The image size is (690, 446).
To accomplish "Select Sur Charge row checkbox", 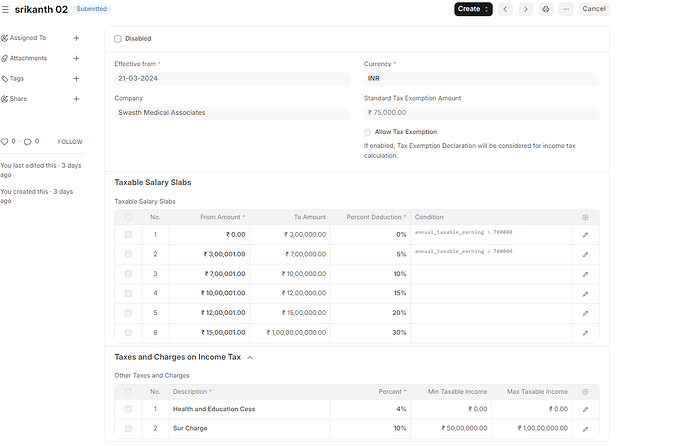I will (x=128, y=428).
